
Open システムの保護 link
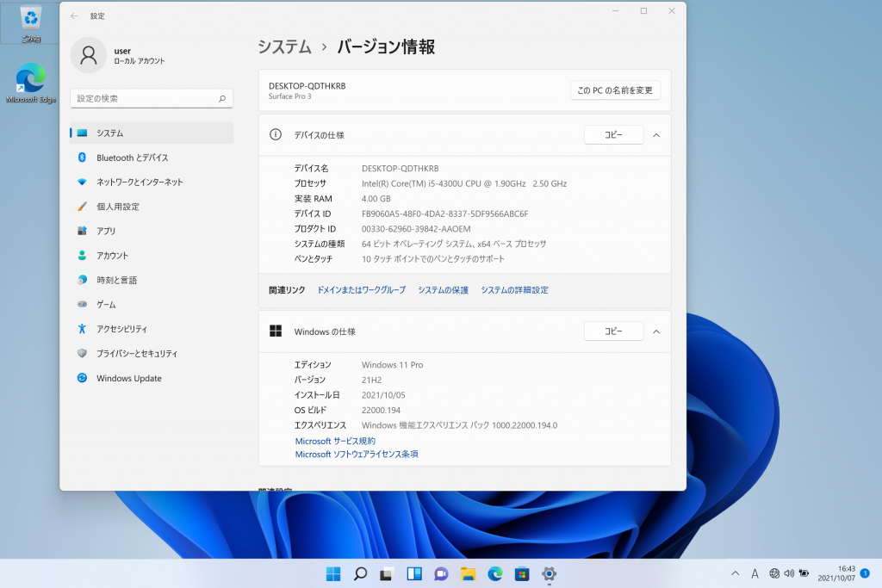coord(444,290)
